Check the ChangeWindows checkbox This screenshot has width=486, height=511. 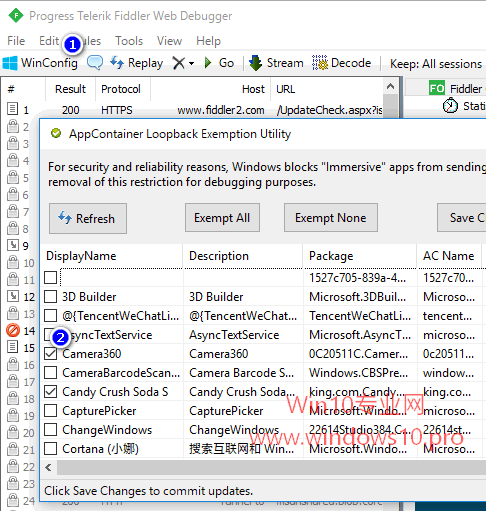[x=51, y=430]
